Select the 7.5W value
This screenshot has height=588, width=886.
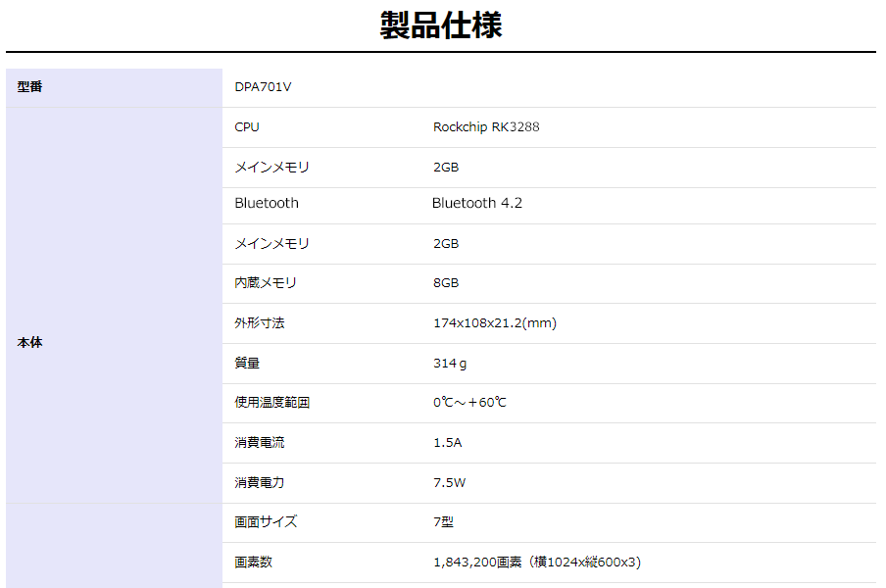pyautogui.click(x=449, y=483)
